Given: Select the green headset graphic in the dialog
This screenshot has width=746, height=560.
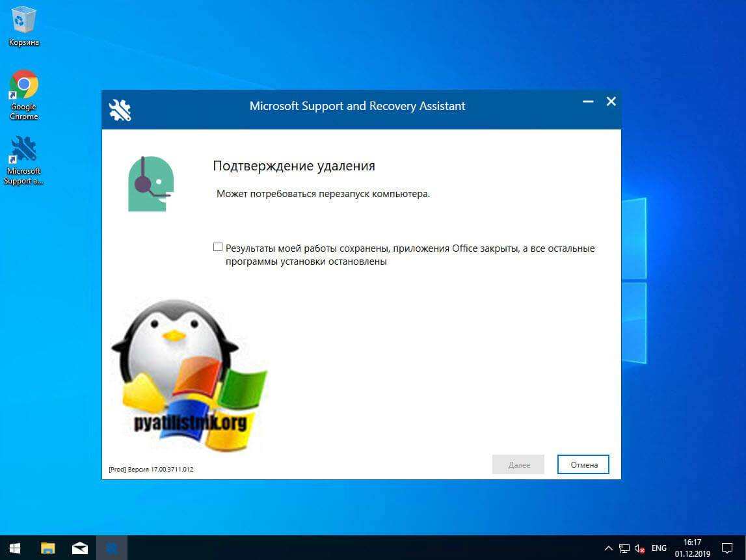Looking at the screenshot, I should pos(150,183).
